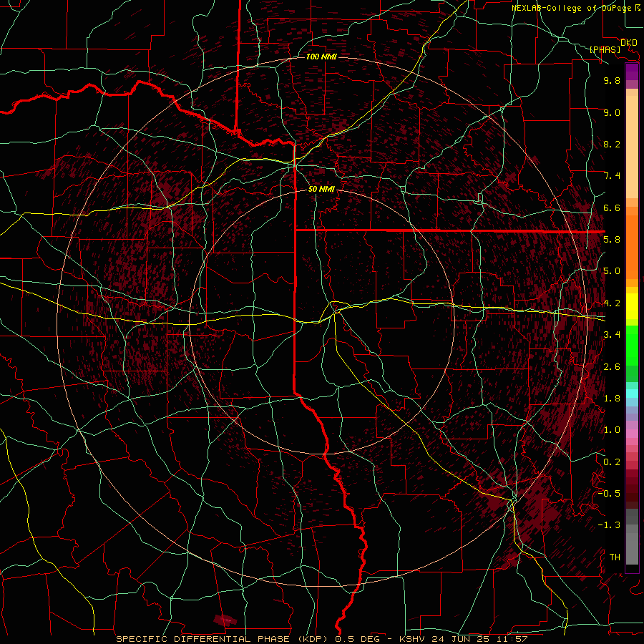Click the -1.3 scale value
This screenshot has width=644, height=644.
click(609, 525)
